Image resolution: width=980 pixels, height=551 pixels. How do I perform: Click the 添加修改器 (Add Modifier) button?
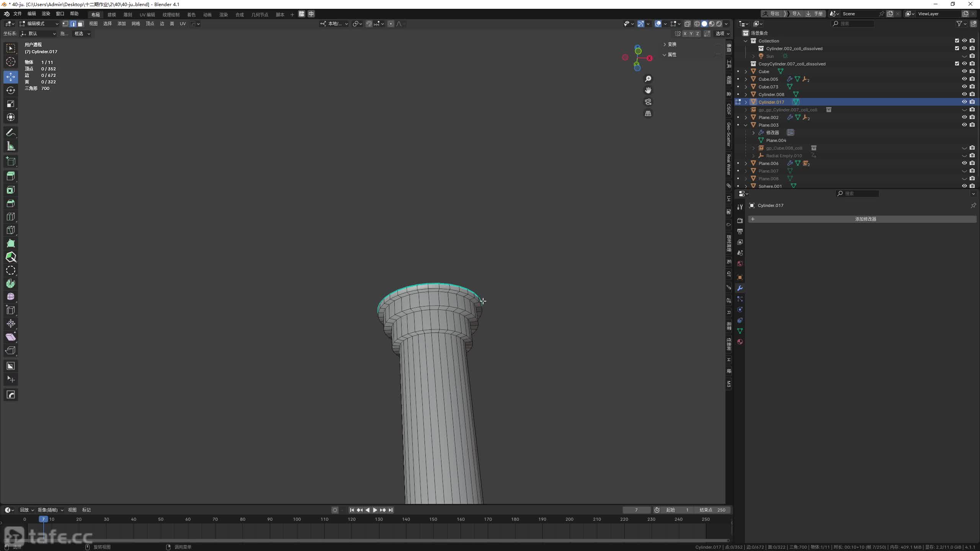pyautogui.click(x=865, y=219)
